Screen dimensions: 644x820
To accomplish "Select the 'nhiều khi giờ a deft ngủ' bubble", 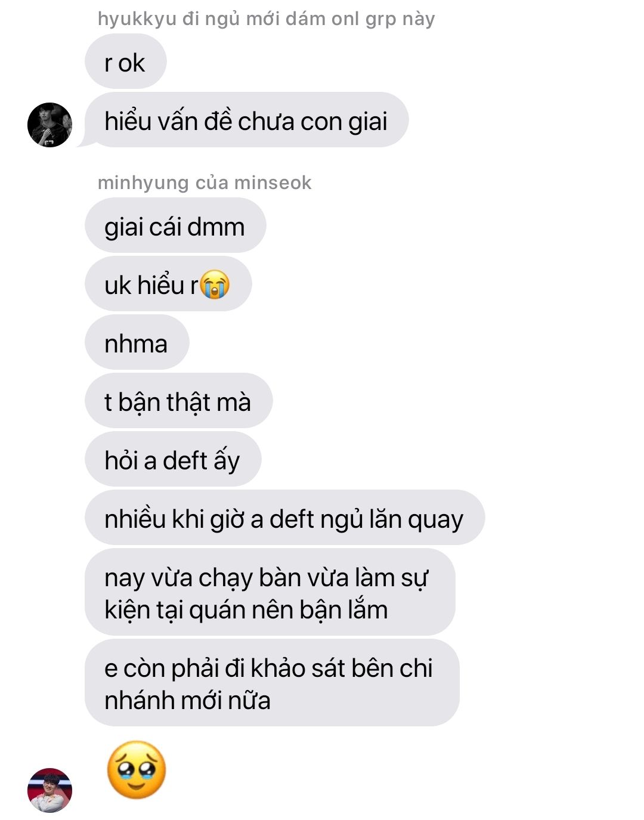I will pyautogui.click(x=285, y=518).
